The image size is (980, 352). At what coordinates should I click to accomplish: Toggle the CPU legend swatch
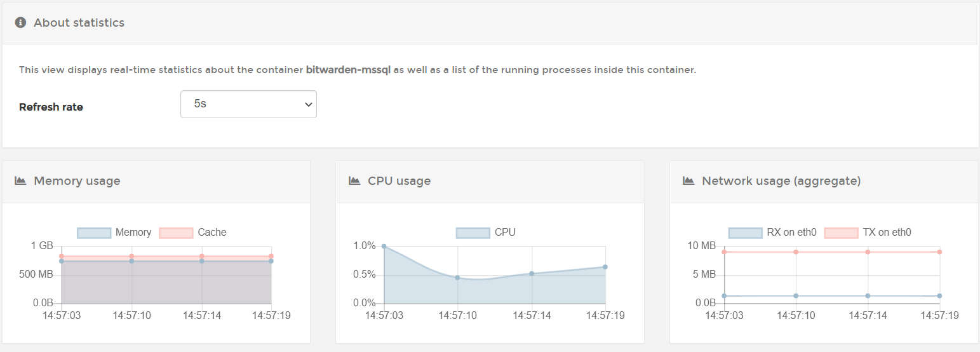click(x=473, y=233)
